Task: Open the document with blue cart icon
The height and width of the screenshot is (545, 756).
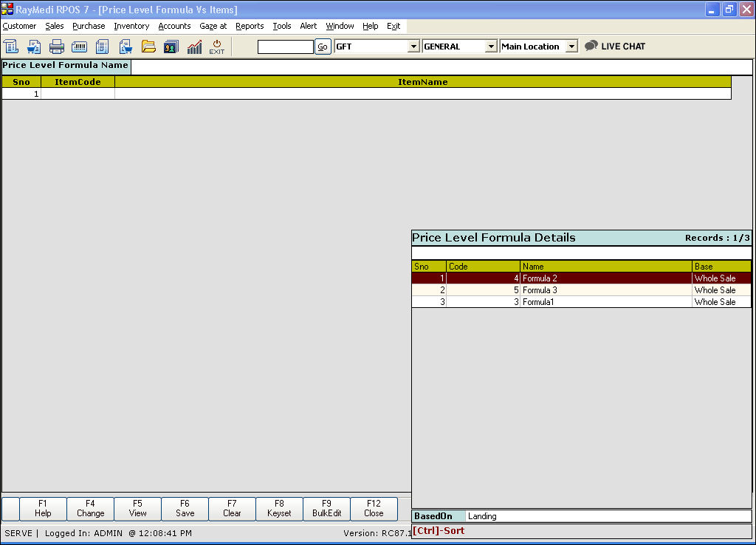Action: 34,47
